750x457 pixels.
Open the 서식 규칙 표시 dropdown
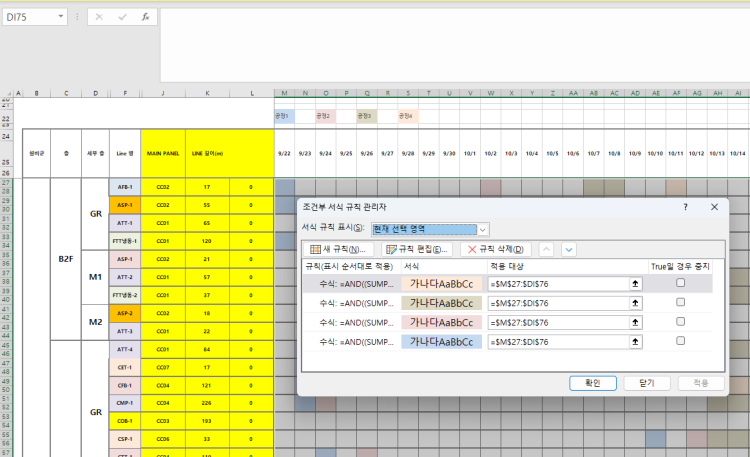(x=483, y=229)
